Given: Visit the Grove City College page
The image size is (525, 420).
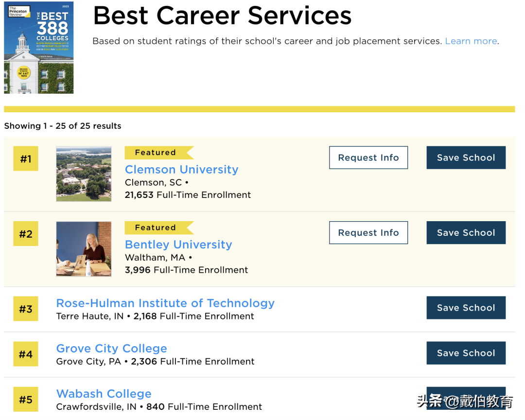Looking at the screenshot, I should click(x=111, y=349).
